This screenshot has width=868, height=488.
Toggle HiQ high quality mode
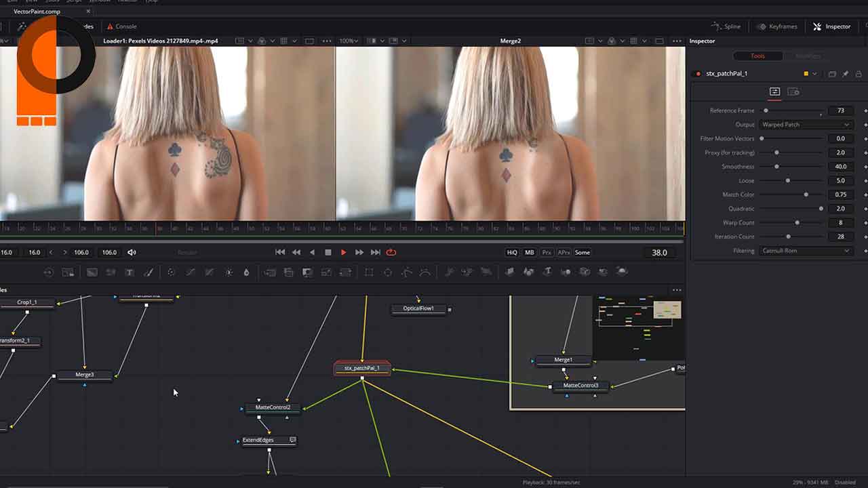point(512,252)
